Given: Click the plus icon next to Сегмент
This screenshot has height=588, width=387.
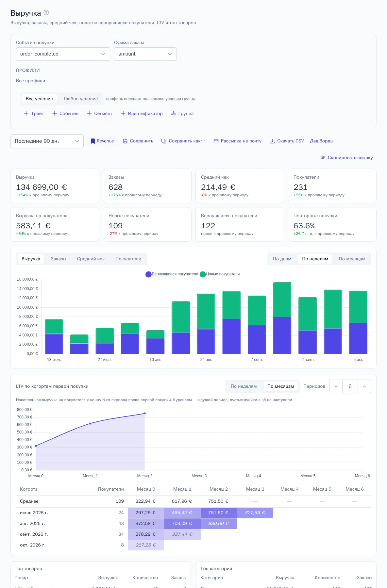Looking at the screenshot, I should pos(89,113).
